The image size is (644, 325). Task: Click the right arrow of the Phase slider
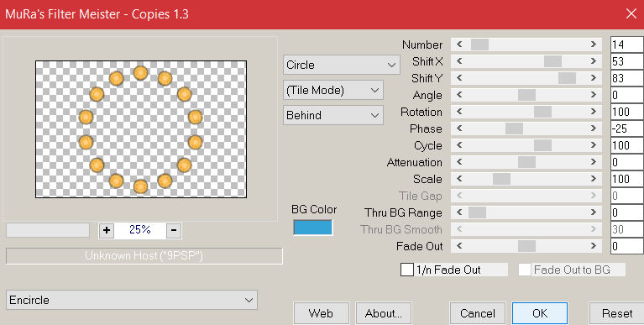(x=594, y=128)
